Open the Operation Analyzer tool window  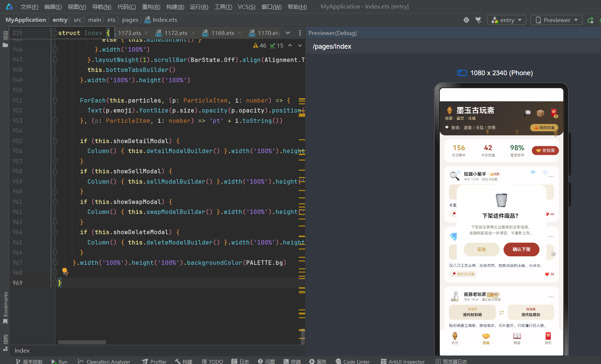[104, 361]
